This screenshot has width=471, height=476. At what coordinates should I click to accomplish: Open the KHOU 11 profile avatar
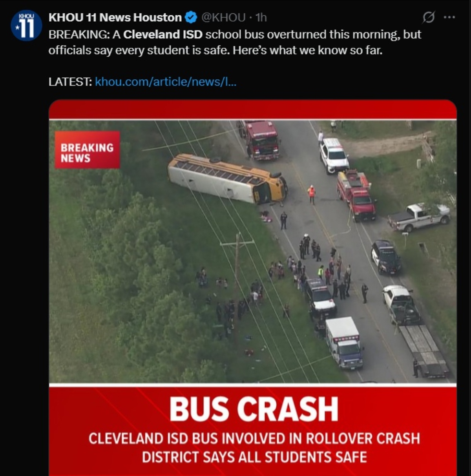26,26
